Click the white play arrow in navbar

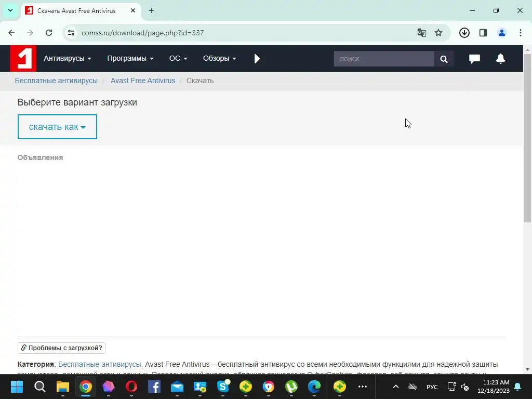[x=257, y=59]
